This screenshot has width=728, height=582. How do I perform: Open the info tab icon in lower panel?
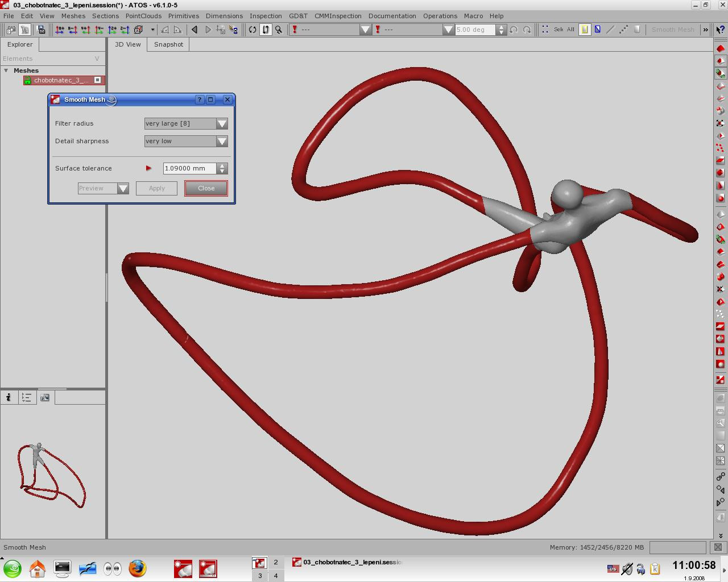click(x=9, y=397)
